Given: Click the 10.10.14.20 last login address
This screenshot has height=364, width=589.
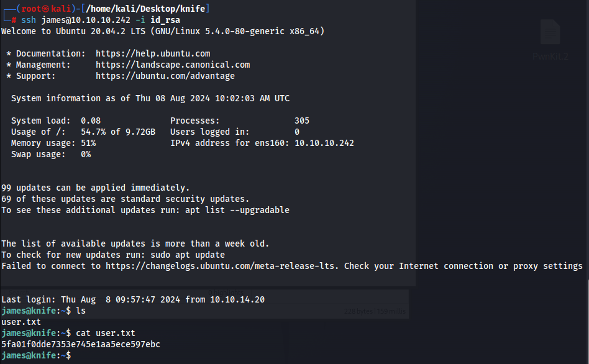Looking at the screenshot, I should 237,300.
